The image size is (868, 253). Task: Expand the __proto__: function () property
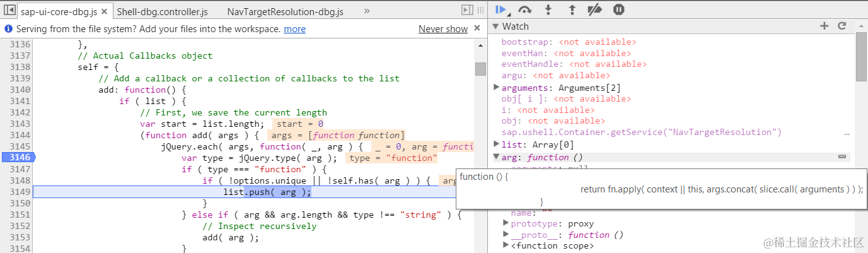(506, 235)
